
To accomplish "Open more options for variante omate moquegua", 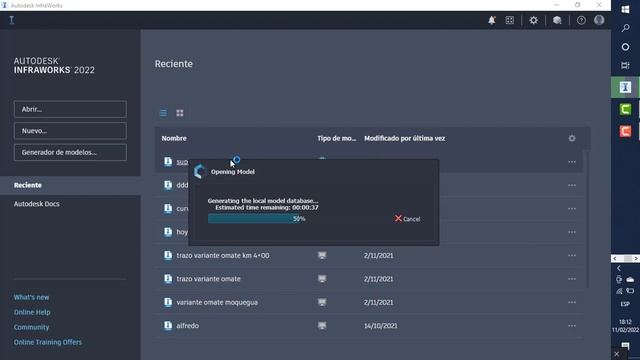I will tap(572, 302).
